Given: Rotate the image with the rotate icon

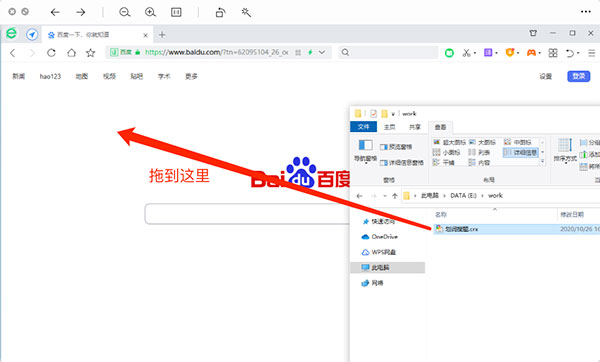Looking at the screenshot, I should (x=220, y=12).
